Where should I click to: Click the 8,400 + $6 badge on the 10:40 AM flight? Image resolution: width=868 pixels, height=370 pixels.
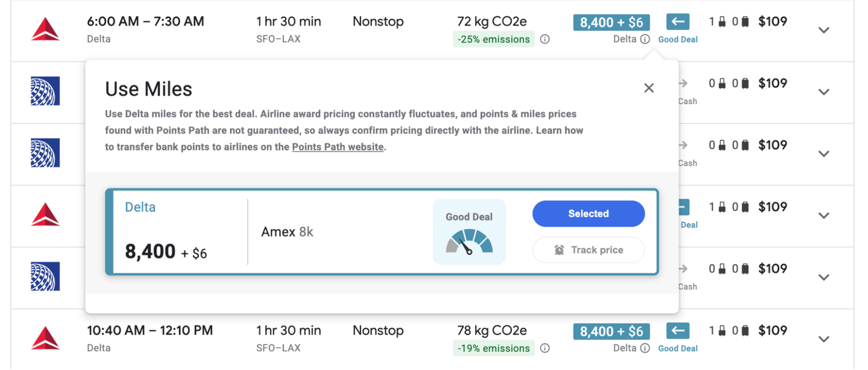click(611, 331)
